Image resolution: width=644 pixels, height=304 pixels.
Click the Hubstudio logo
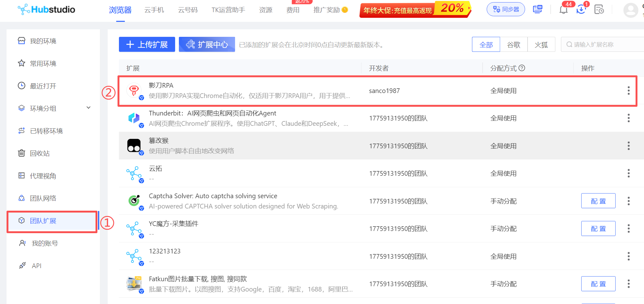tap(47, 9)
